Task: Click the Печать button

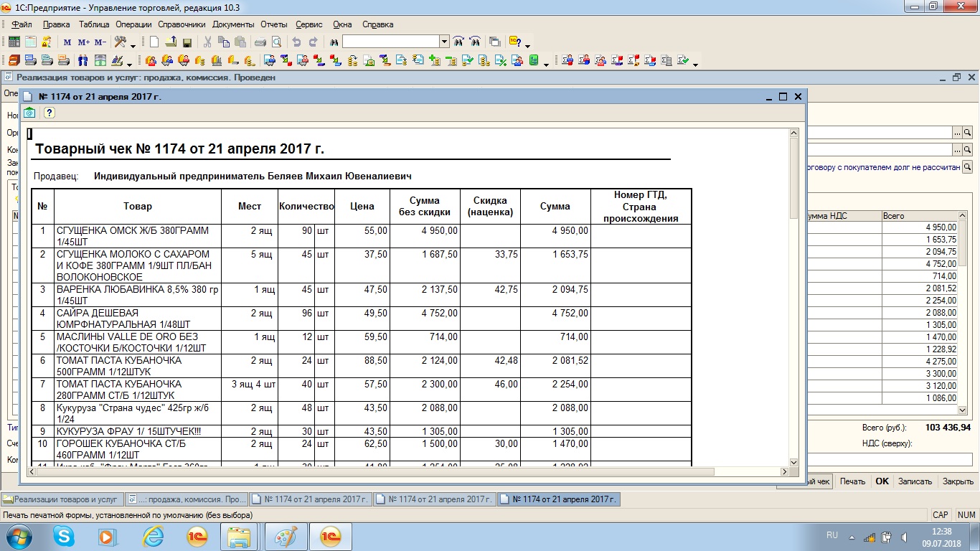Action: 853,481
